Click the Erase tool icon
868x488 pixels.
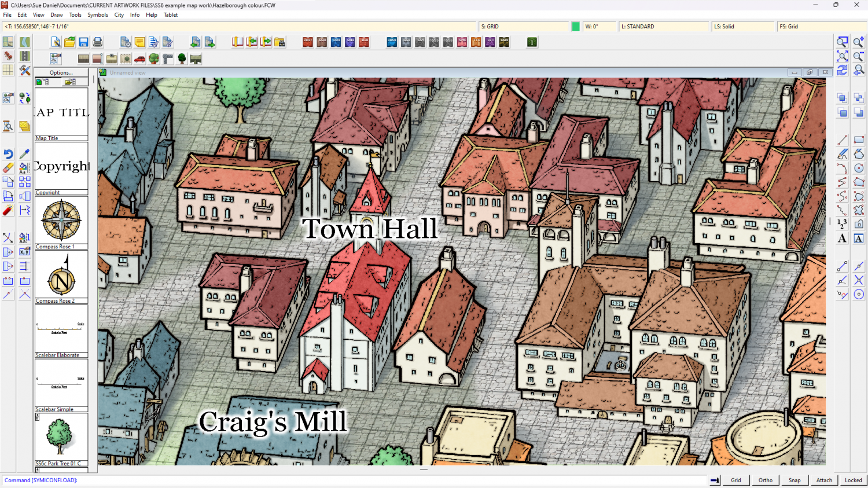(8, 168)
